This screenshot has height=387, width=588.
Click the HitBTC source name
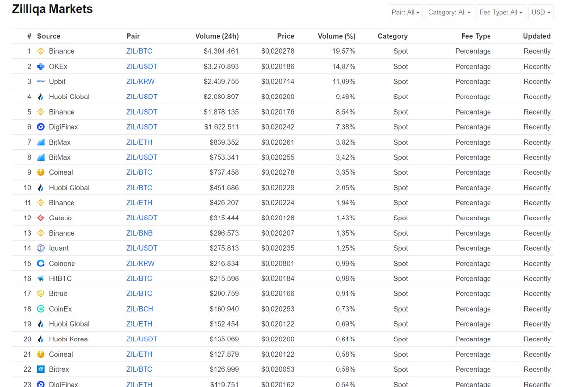tap(60, 279)
